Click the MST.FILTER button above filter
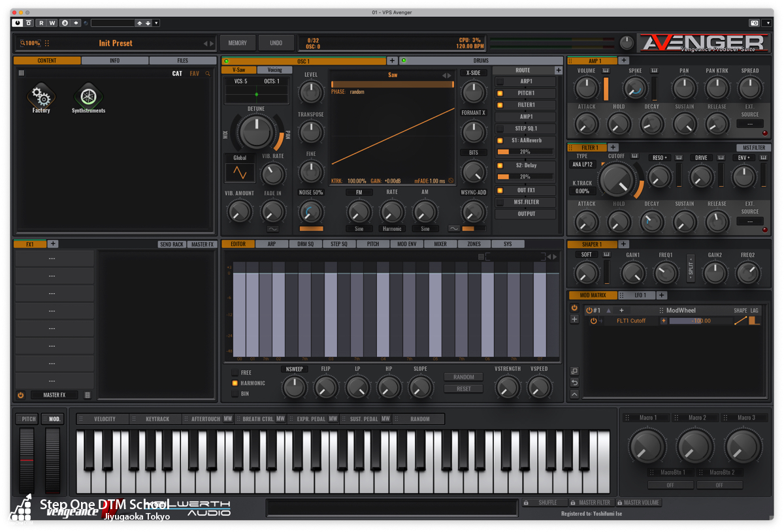Image resolution: width=784 pixels, height=532 pixels. click(x=754, y=148)
